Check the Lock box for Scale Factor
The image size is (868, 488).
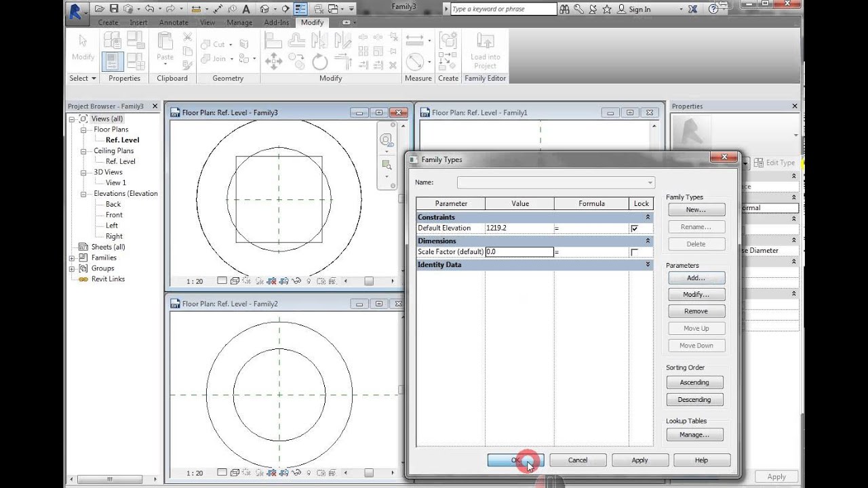(x=633, y=251)
